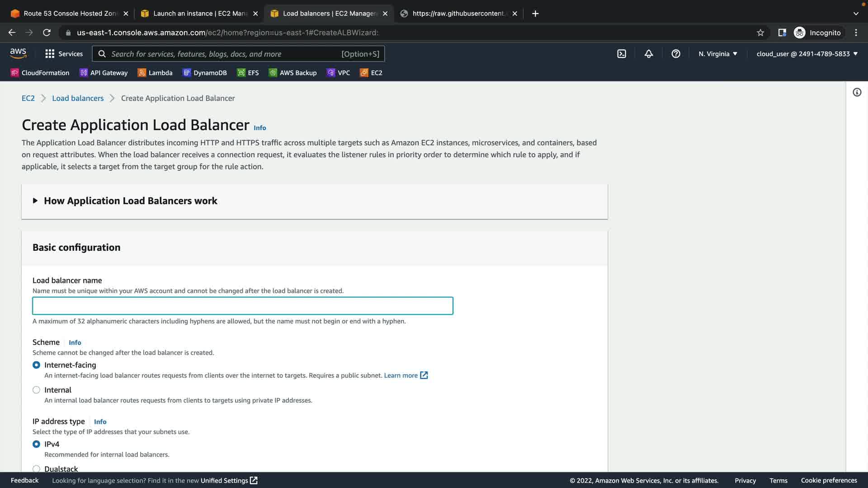Select the Internal scheme radio button
This screenshot has height=488, width=868.
tap(37, 390)
